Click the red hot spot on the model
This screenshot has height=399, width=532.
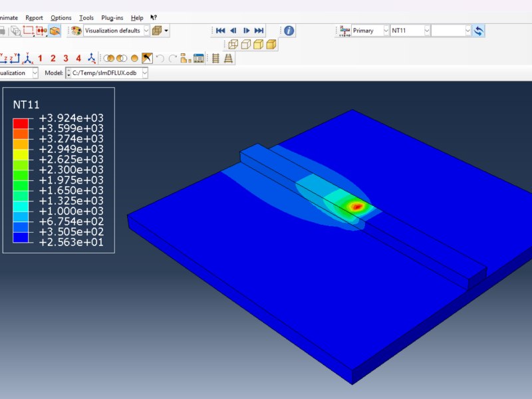coord(356,206)
